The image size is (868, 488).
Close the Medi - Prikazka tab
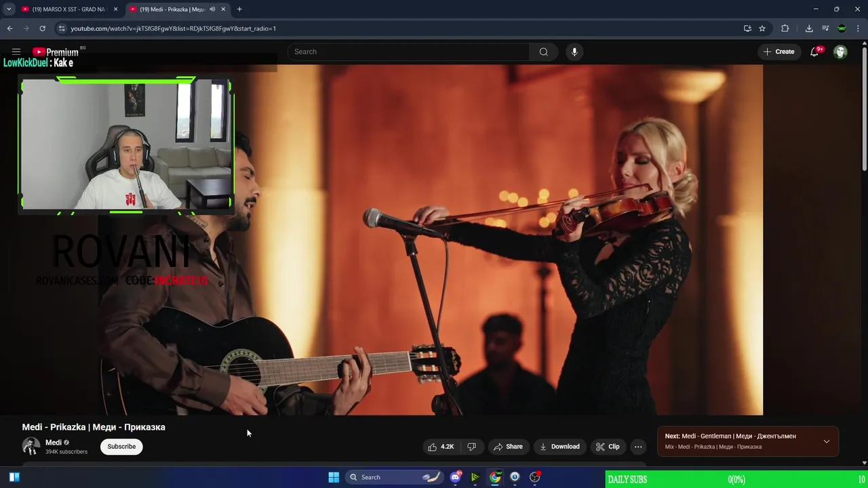pos(223,9)
